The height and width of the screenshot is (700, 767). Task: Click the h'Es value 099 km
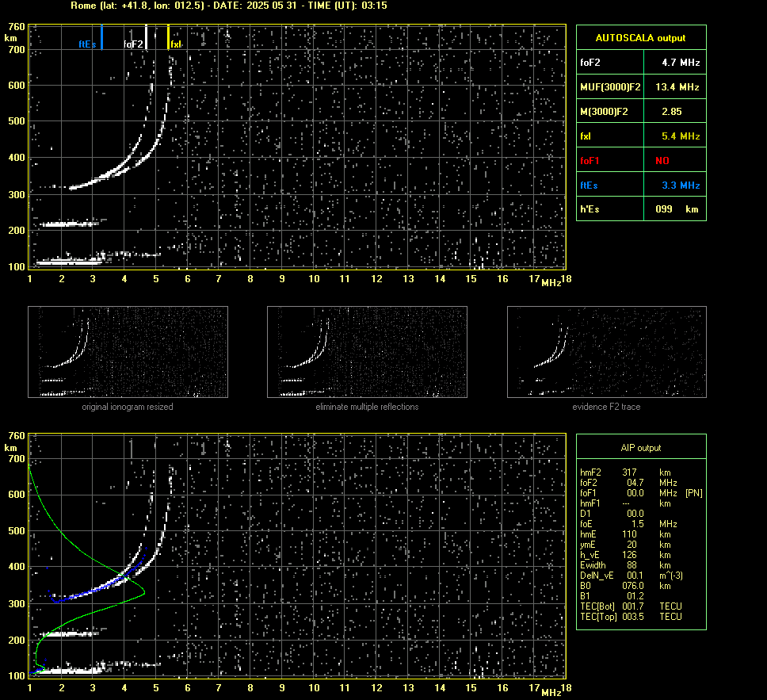[677, 209]
